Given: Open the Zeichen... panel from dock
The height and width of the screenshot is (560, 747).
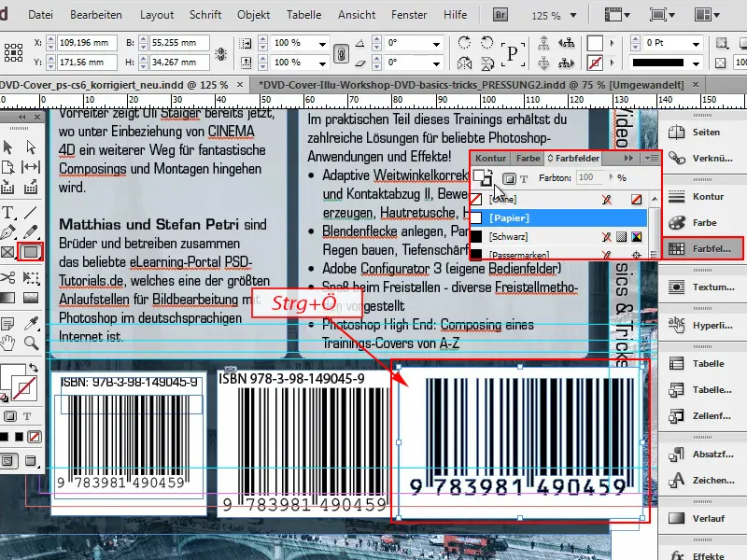Looking at the screenshot, I should tap(703, 481).
